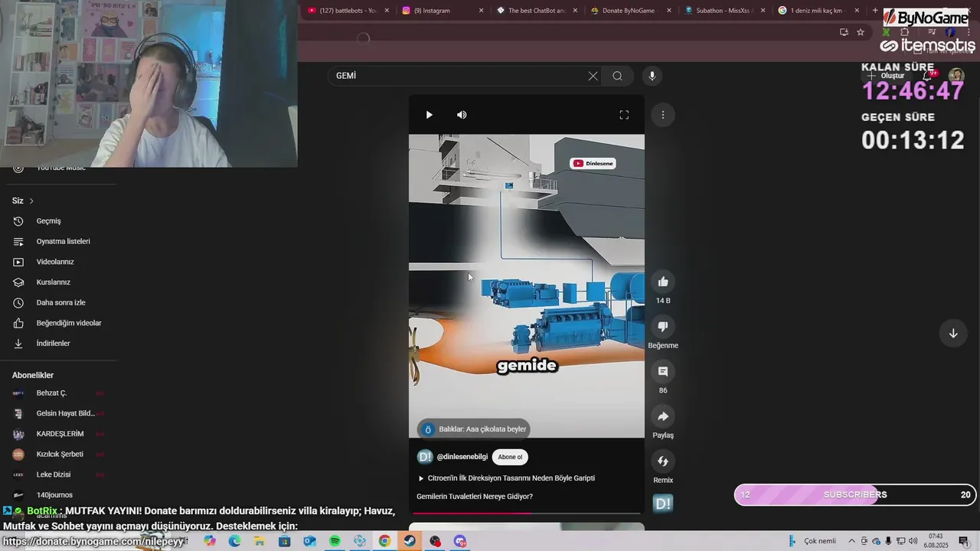Open Kızılcık Şerbeti subscription channel
The height and width of the screenshot is (551, 980).
(58, 454)
